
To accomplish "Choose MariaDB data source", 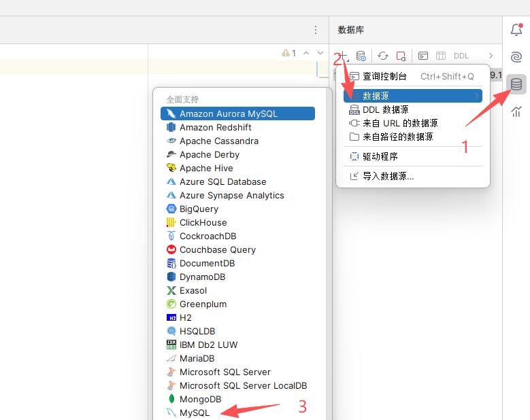I will tap(237, 358).
